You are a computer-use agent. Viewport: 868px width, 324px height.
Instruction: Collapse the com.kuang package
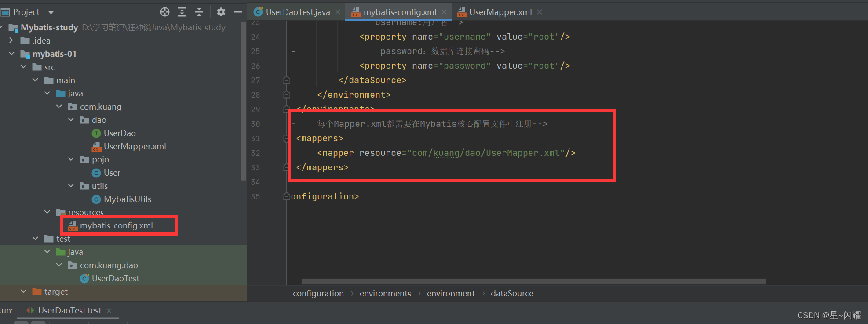59,107
